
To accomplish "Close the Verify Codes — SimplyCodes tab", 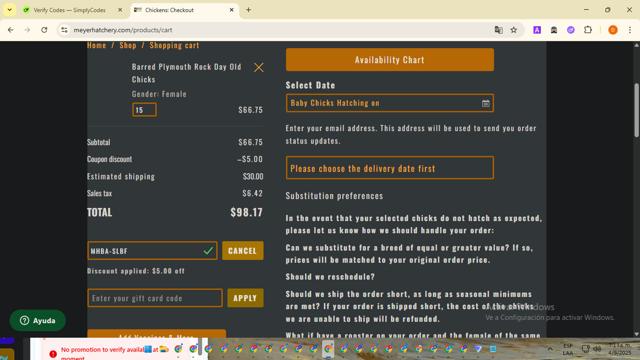I will pyautogui.click(x=120, y=10).
